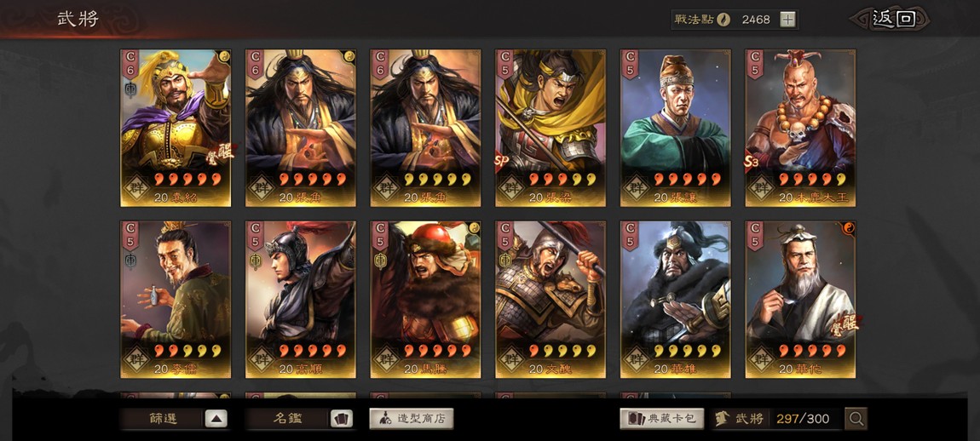Screen dimensions: 980x441
Task: Select the 文醜 general card
Action: click(x=551, y=300)
